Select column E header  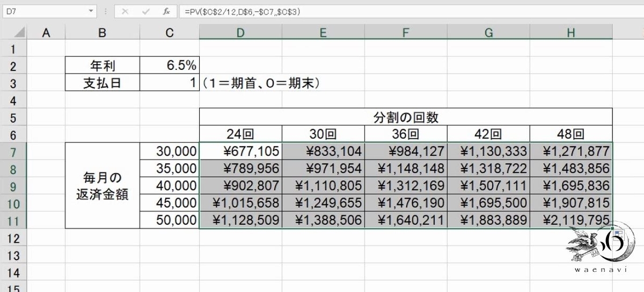tap(323, 33)
